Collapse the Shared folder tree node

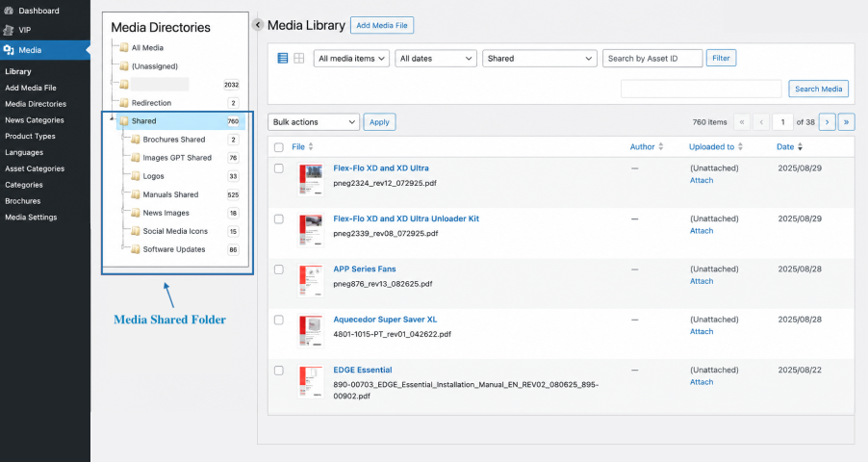tap(113, 119)
